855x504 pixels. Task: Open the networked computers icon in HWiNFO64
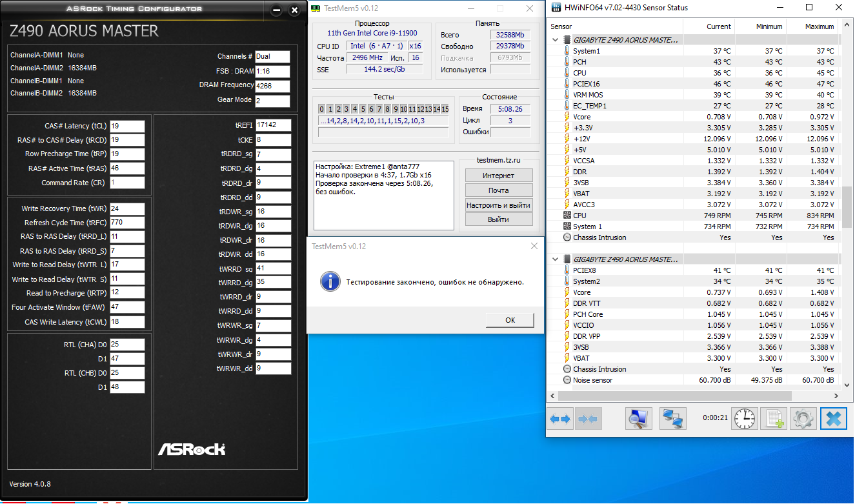[x=674, y=419]
